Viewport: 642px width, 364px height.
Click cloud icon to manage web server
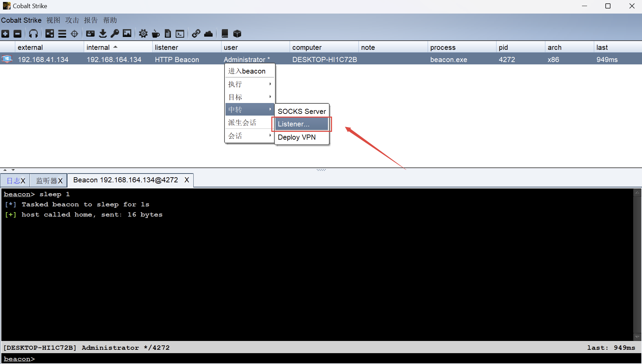click(x=209, y=34)
